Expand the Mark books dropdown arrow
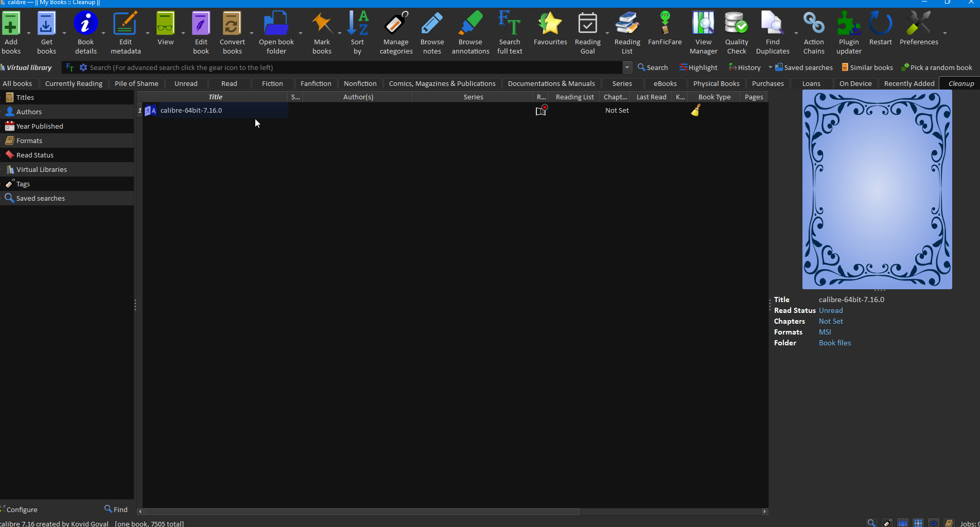 (x=340, y=33)
